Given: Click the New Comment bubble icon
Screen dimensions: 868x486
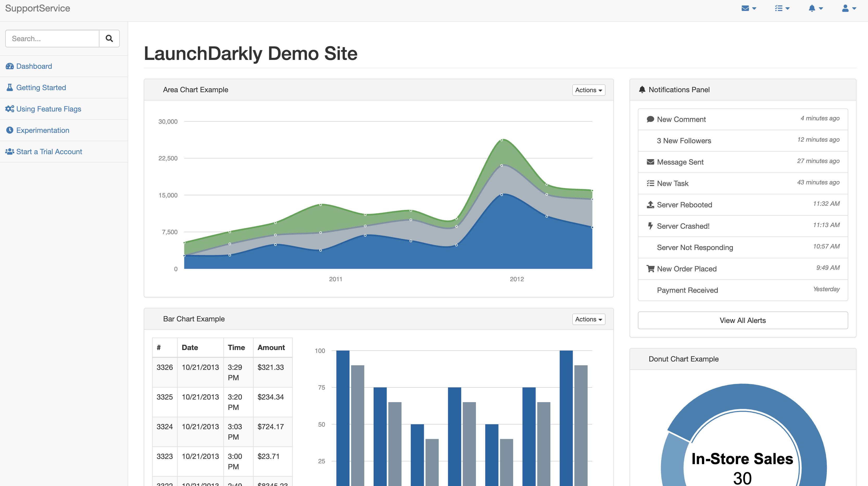Looking at the screenshot, I should tap(650, 119).
